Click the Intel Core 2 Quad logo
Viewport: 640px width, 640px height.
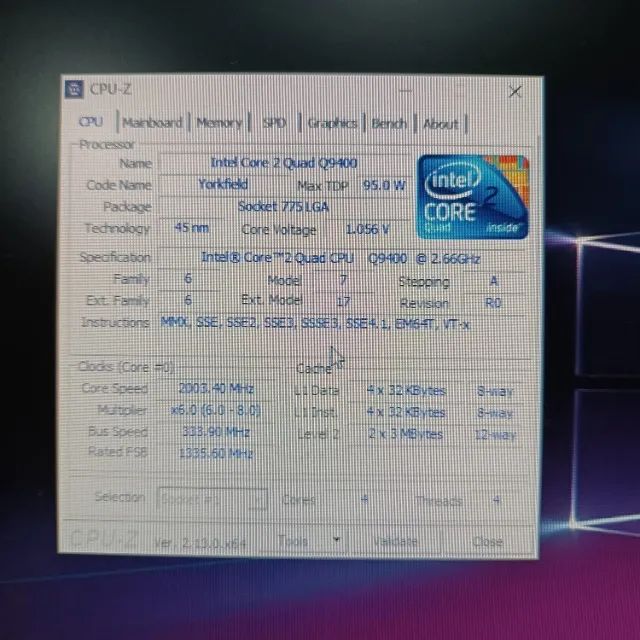(x=473, y=197)
